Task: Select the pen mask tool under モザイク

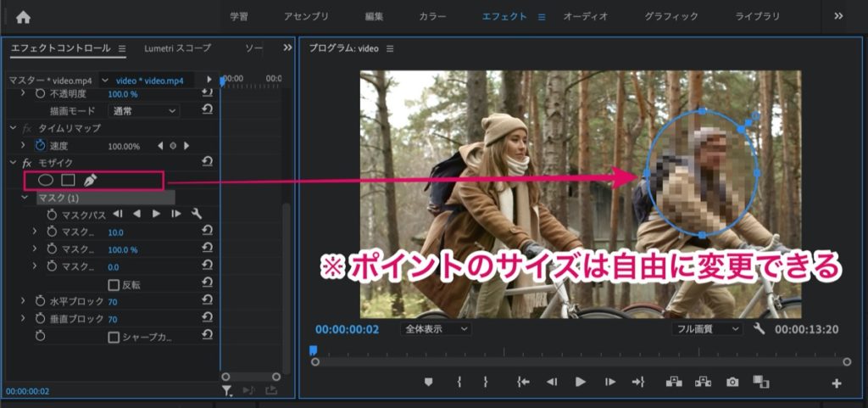Action: coord(90,180)
